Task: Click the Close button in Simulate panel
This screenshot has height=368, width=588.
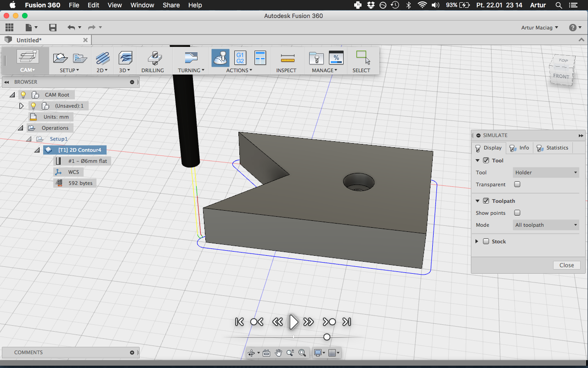Action: pos(566,265)
